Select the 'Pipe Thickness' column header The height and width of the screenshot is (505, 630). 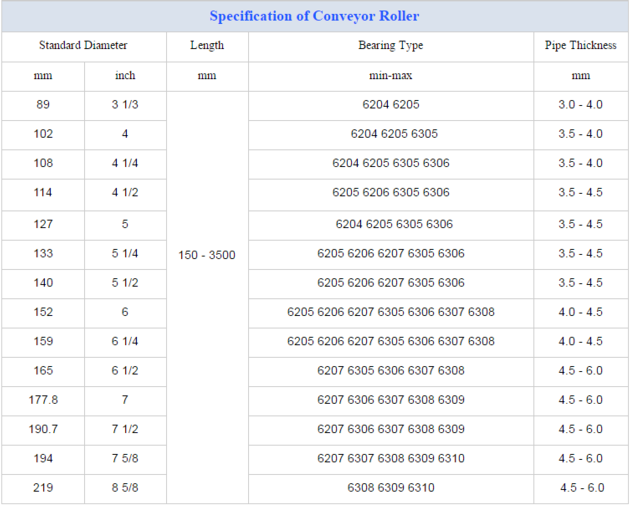(581, 45)
